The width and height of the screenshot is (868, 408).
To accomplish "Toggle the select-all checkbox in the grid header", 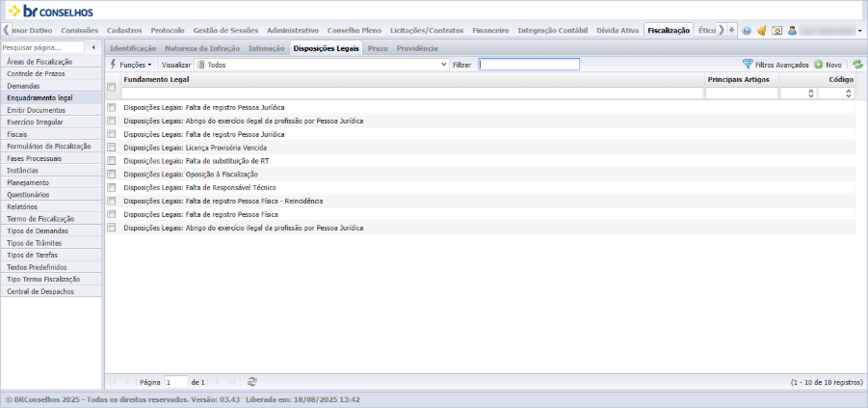I will tap(112, 87).
